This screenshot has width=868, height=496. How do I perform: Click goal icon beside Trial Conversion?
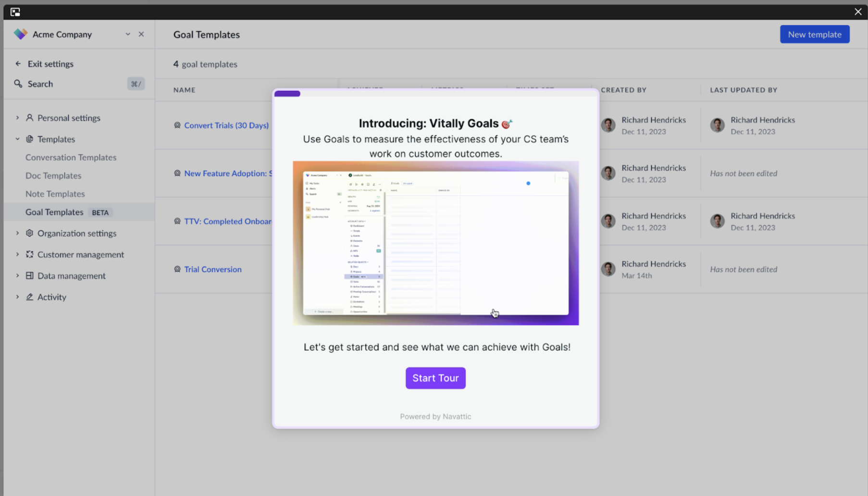pyautogui.click(x=177, y=269)
